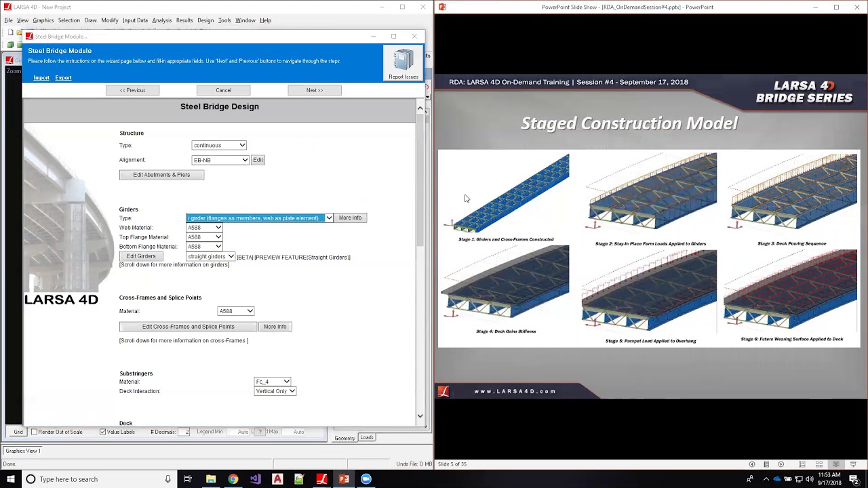The width and height of the screenshot is (868, 488).
Task: Open AutoCAD from the taskbar
Action: tap(277, 479)
